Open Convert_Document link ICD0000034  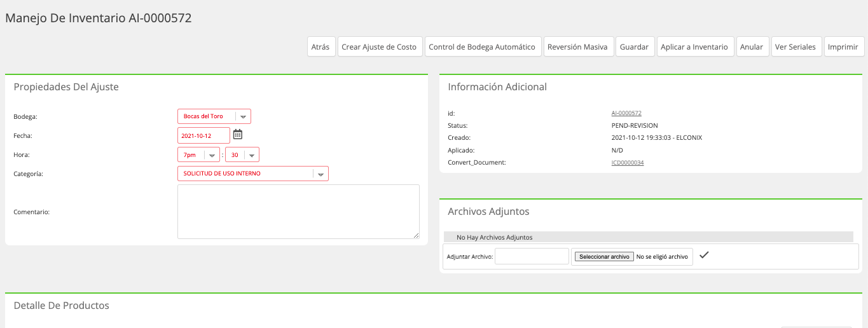628,163
